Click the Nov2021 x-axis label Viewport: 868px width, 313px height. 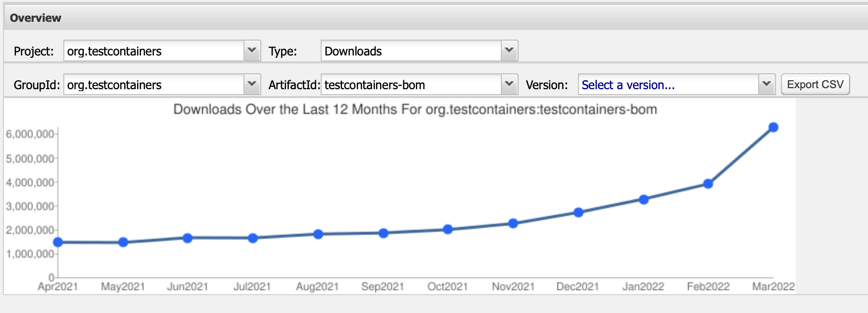(513, 287)
